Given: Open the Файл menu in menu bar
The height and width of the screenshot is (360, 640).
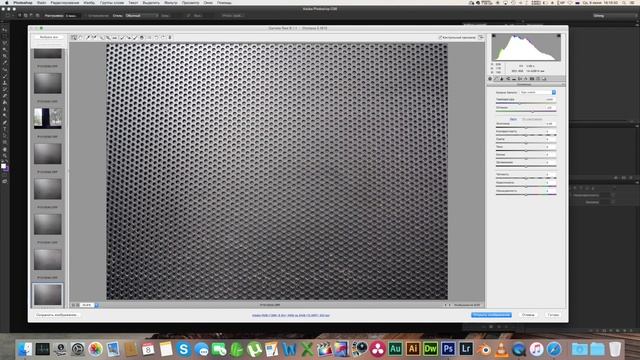Looking at the screenshot, I should (x=41, y=2).
